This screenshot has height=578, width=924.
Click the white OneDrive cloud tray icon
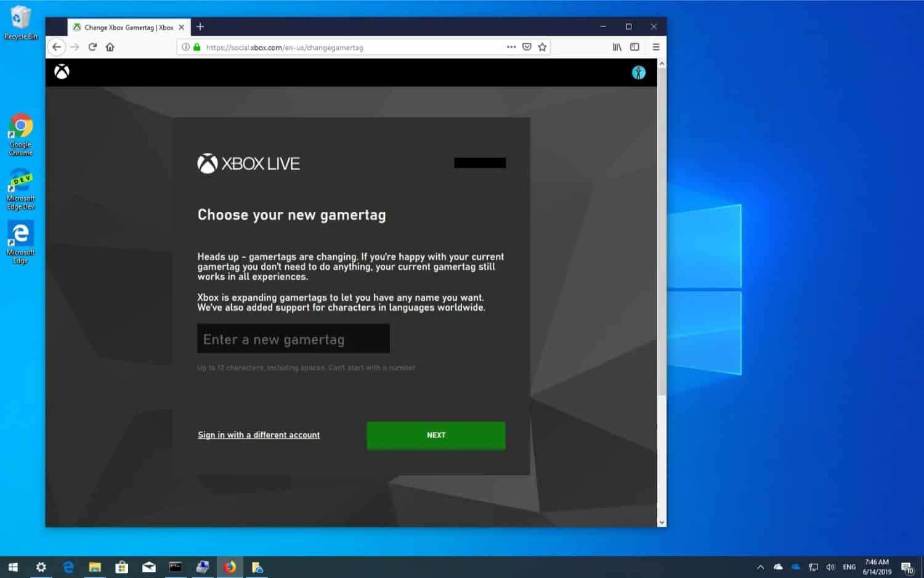pos(778,567)
